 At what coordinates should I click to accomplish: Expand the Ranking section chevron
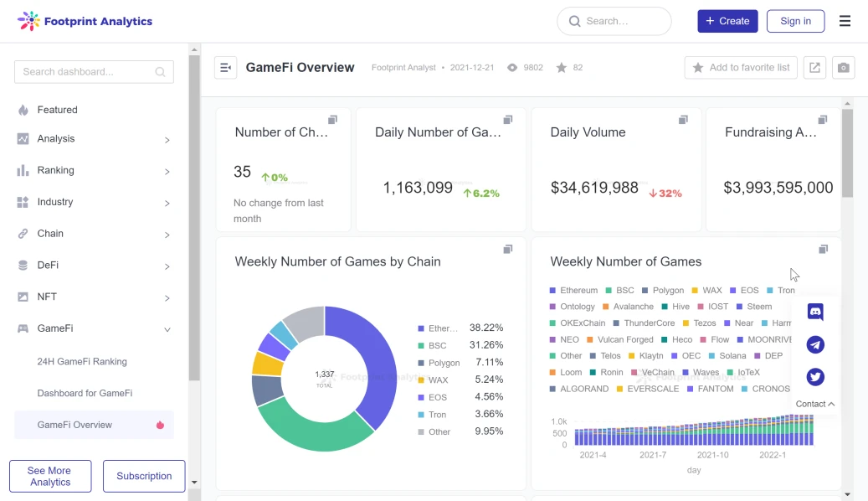[167, 172]
